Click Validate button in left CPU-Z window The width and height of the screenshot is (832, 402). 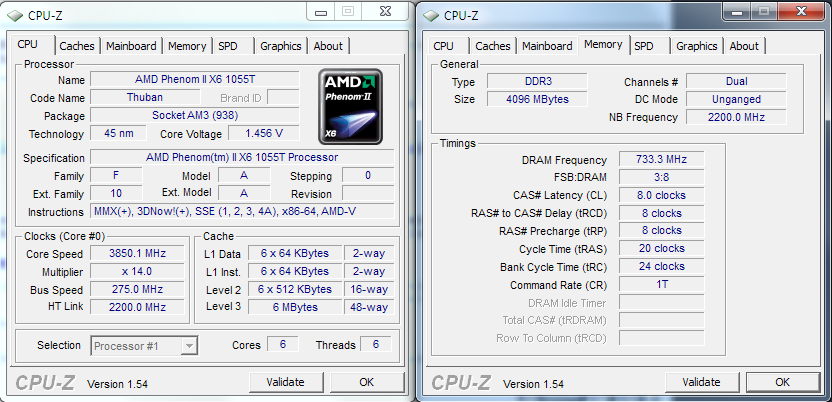(x=285, y=382)
